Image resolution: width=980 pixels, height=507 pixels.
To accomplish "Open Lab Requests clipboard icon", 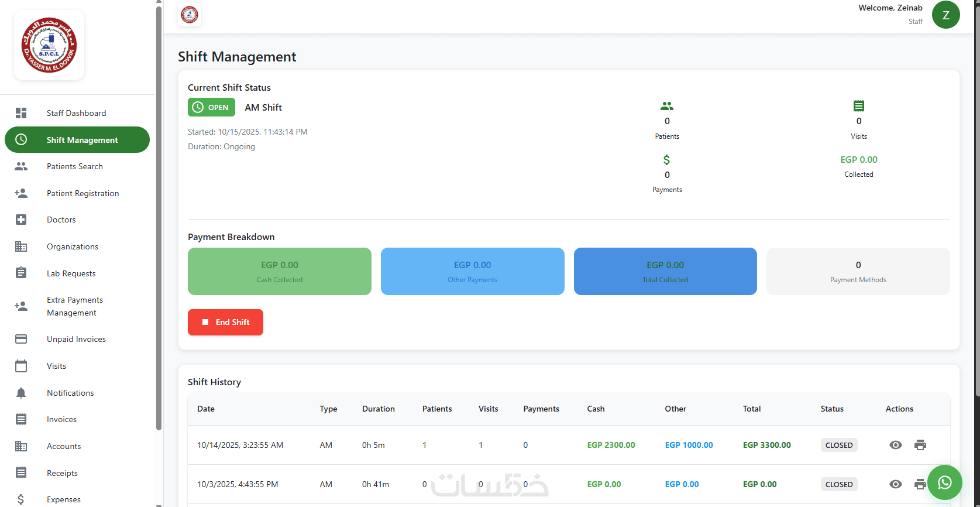I will click(x=21, y=273).
